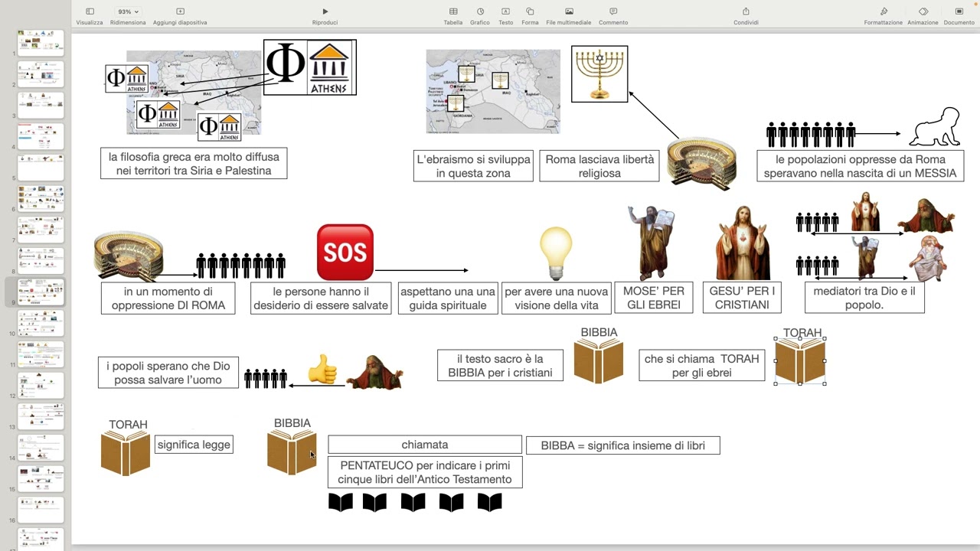Select the large Athens philosophy logo box
980x551 pixels.
tap(310, 67)
